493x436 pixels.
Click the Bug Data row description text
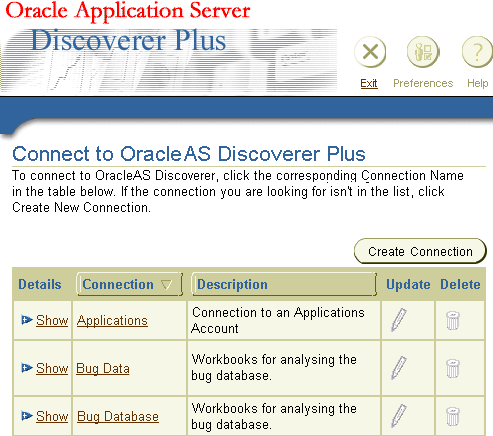point(274,368)
